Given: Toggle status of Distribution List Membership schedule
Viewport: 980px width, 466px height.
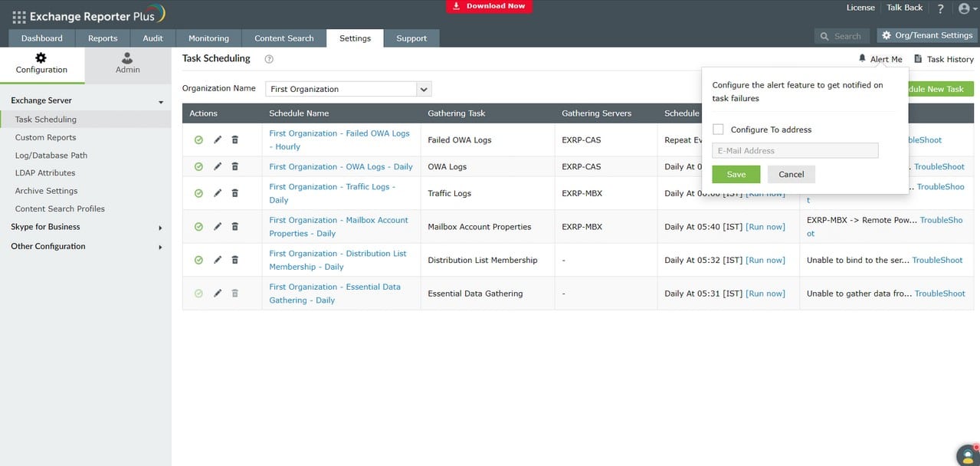Looking at the screenshot, I should point(198,260).
